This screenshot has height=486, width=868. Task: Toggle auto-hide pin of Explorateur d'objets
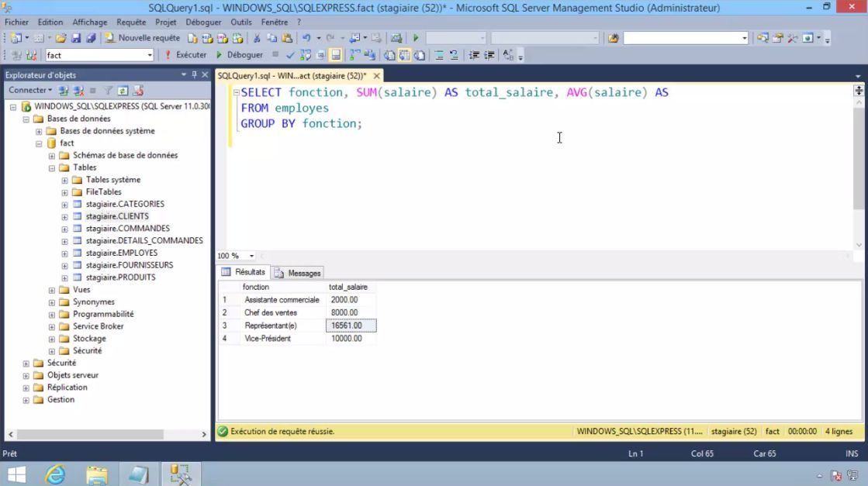tap(194, 74)
